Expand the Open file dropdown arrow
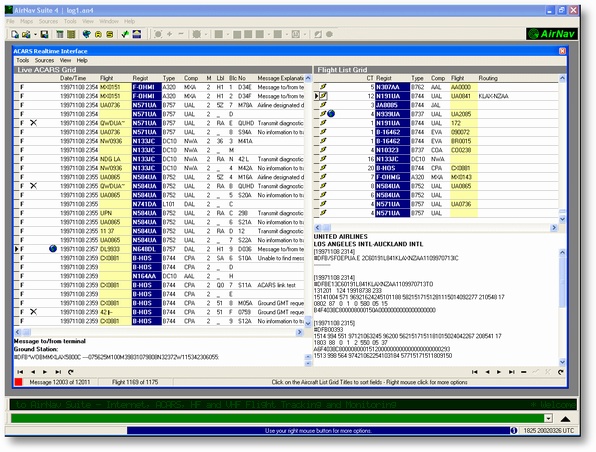 pyautogui.click(x=35, y=35)
